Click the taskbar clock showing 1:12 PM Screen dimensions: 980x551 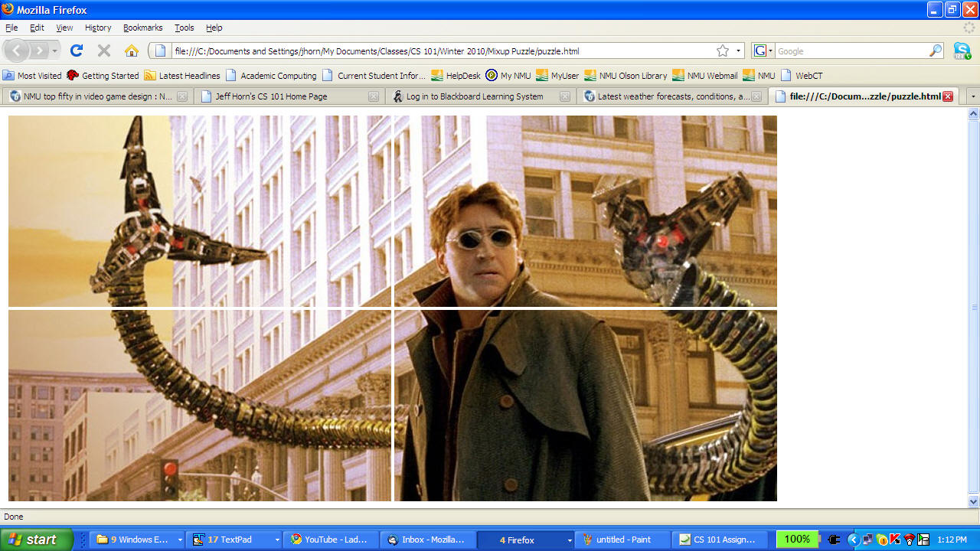pos(952,540)
